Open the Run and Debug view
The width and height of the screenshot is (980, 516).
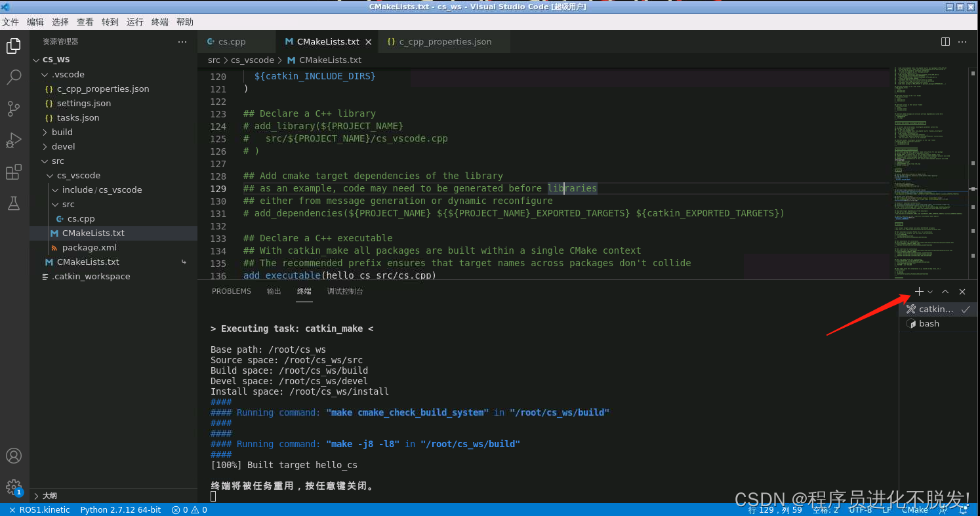[14, 140]
